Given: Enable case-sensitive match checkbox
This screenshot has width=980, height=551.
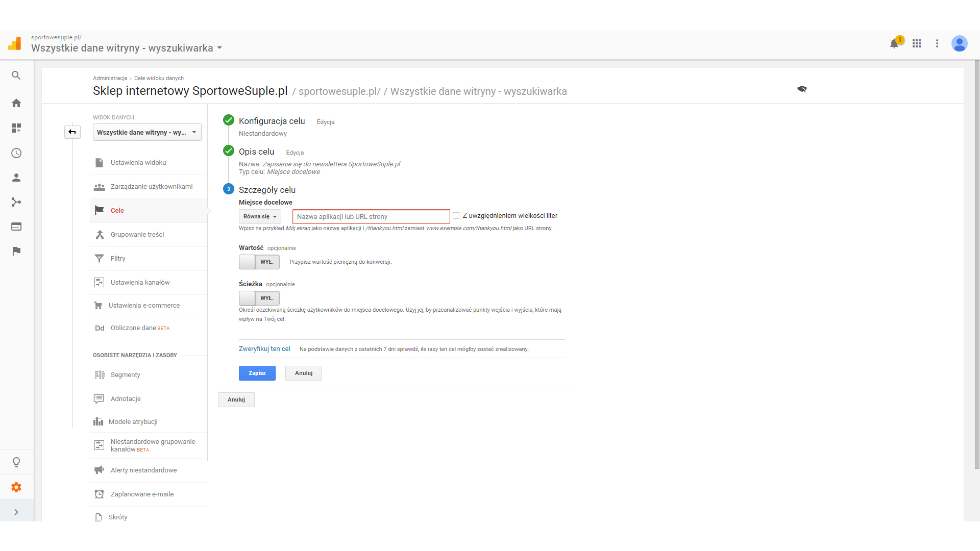Looking at the screenshot, I should tap(456, 216).
